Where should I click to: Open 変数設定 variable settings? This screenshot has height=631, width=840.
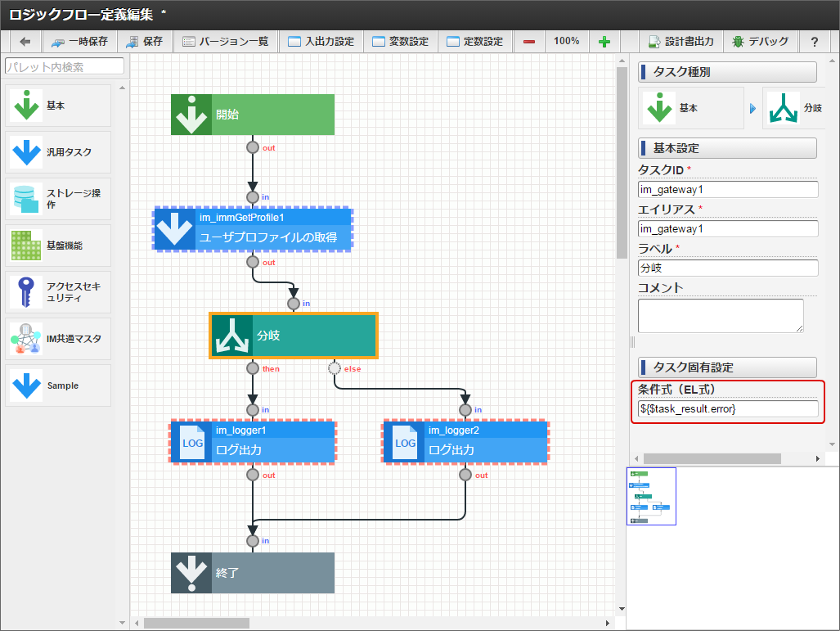point(400,41)
